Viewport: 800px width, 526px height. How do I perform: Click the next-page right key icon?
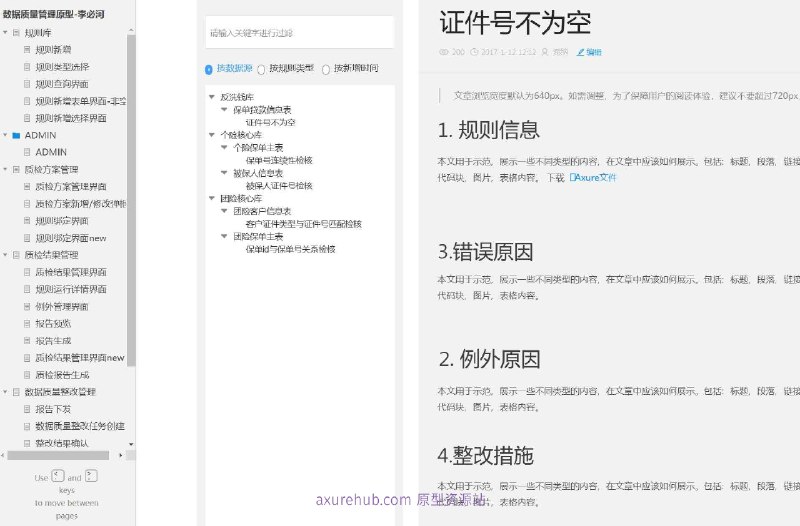91,476
